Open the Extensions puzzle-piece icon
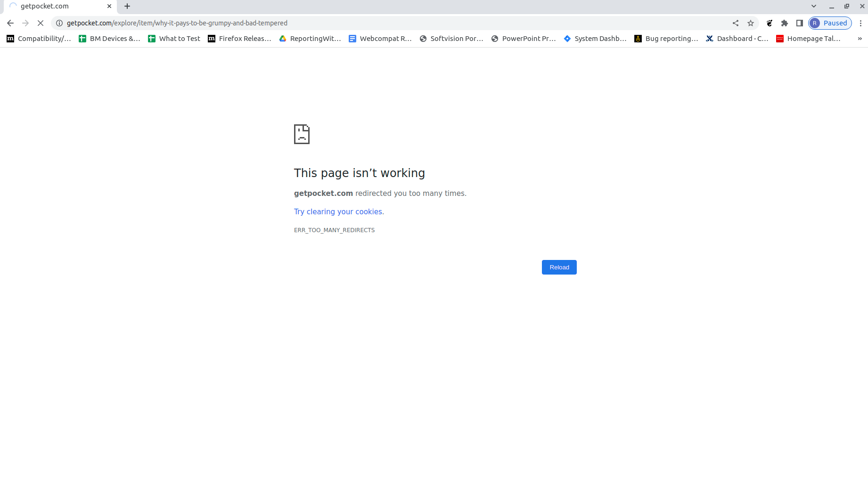The width and height of the screenshot is (868, 494). pyautogui.click(x=785, y=23)
